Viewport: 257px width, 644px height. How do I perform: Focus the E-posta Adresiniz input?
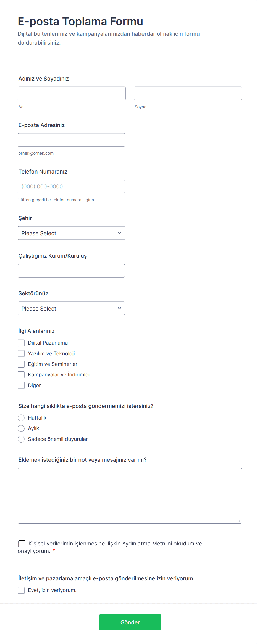pyautogui.click(x=71, y=140)
